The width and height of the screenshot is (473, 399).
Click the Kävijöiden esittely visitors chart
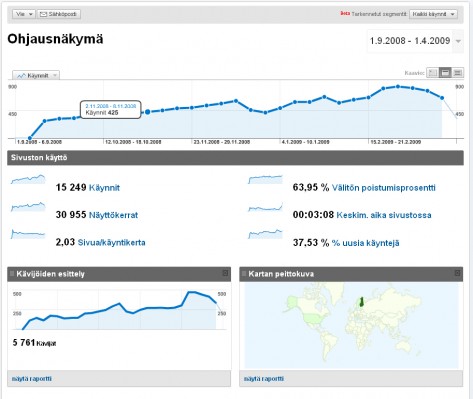click(x=119, y=310)
